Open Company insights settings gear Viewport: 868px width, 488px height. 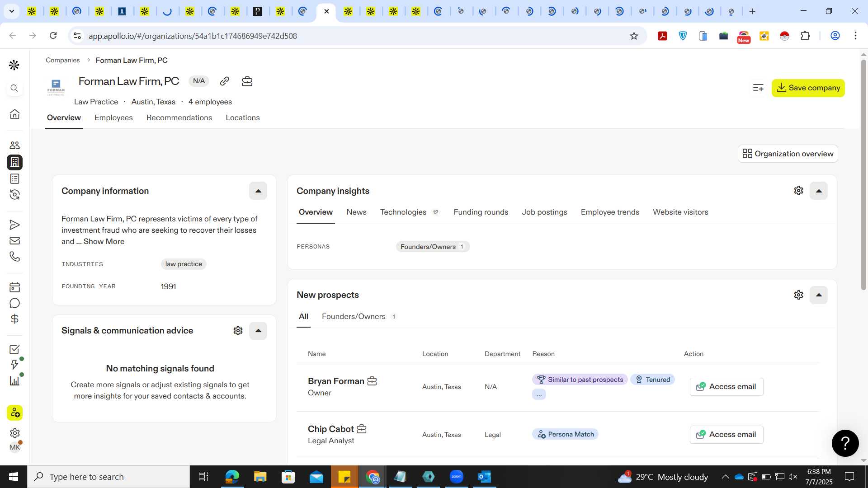point(798,191)
